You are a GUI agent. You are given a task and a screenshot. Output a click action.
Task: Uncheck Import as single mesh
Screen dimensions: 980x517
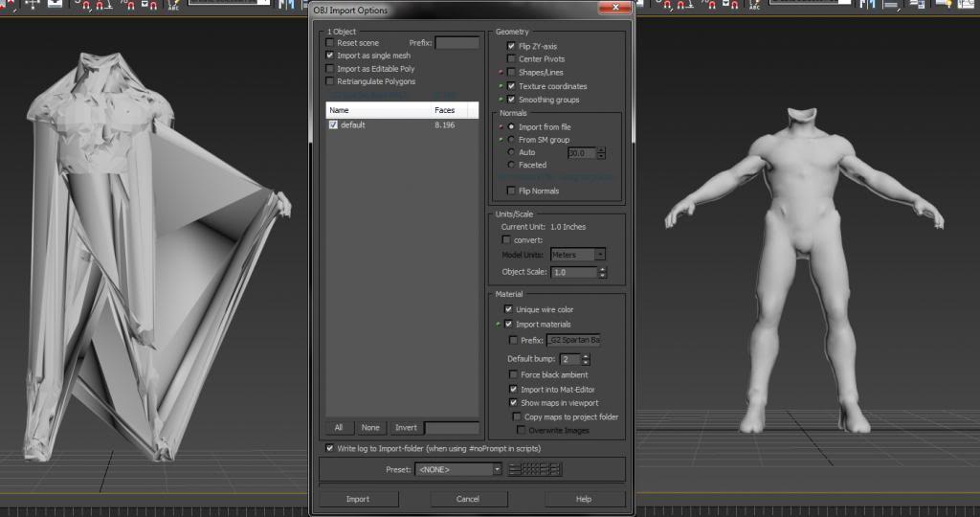click(x=330, y=55)
